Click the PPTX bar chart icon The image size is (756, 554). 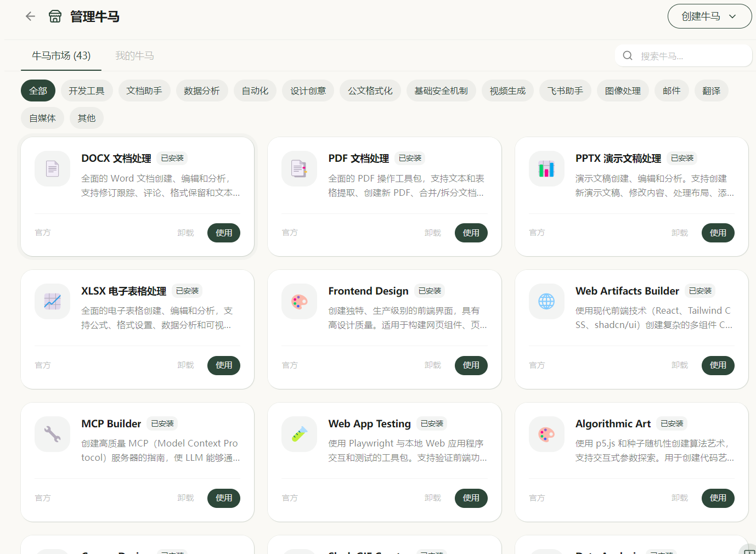(x=546, y=169)
